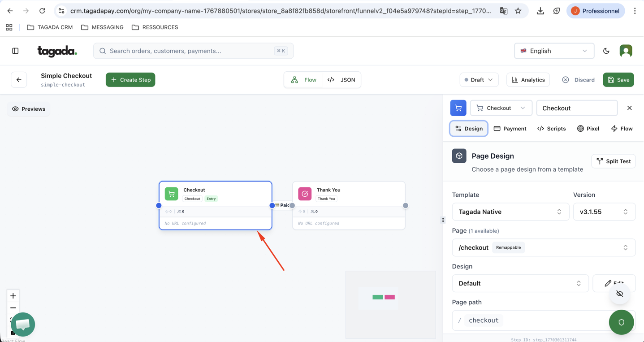The height and width of the screenshot is (342, 644).
Task: Toggle the sidebar panel icon
Action: 15,51
